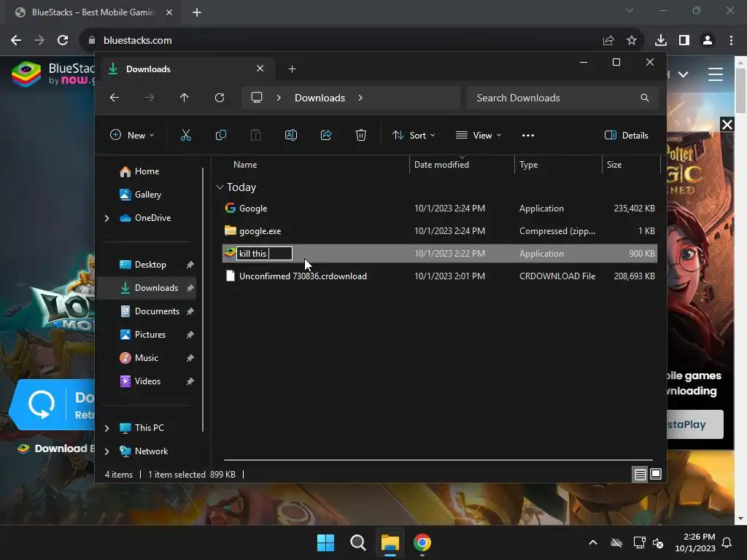Click the Rename icon in toolbar
This screenshot has height=560, width=747.
point(290,135)
